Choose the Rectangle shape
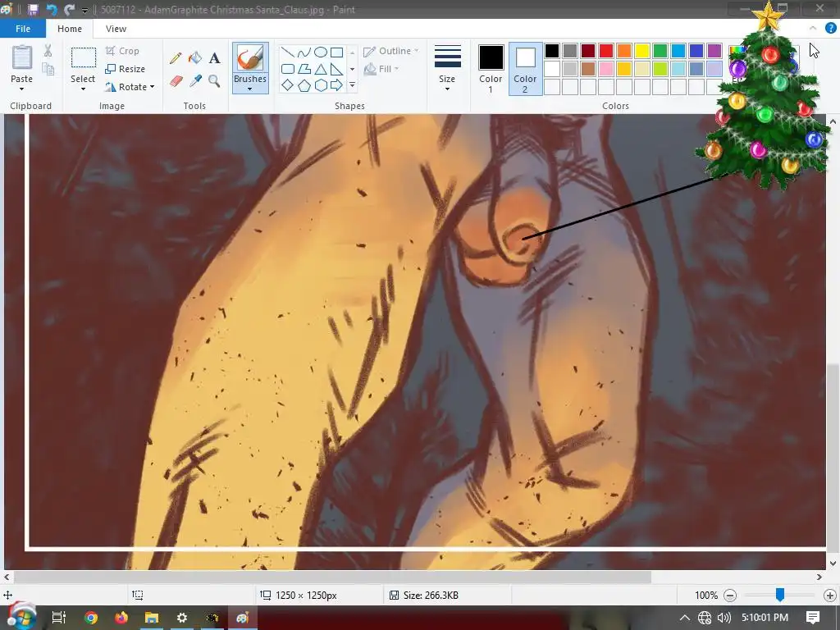The height and width of the screenshot is (630, 840). 336,52
